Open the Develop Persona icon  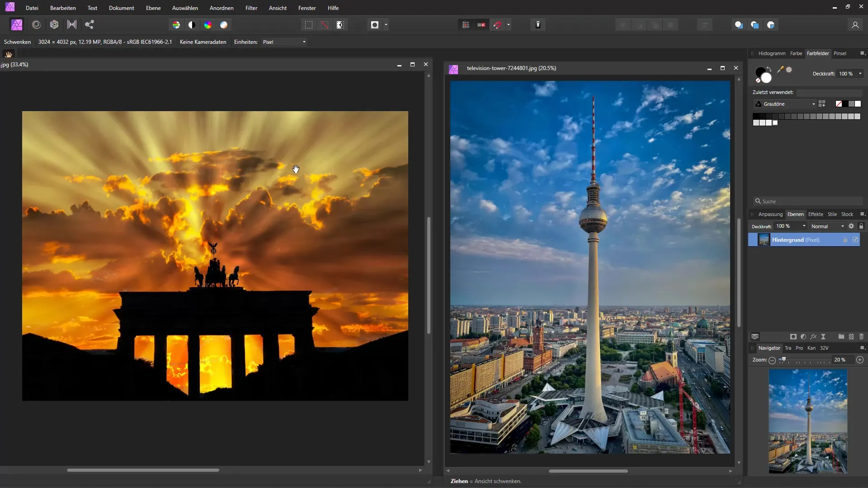point(54,25)
